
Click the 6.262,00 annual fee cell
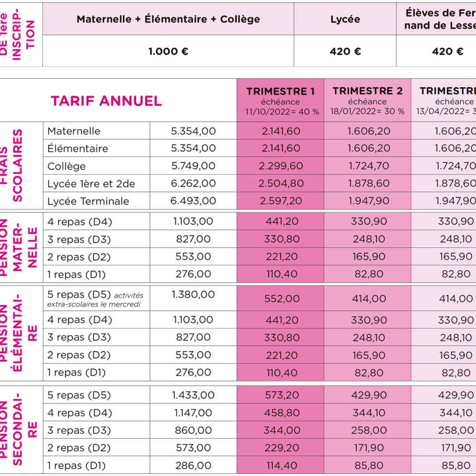pyautogui.click(x=193, y=184)
